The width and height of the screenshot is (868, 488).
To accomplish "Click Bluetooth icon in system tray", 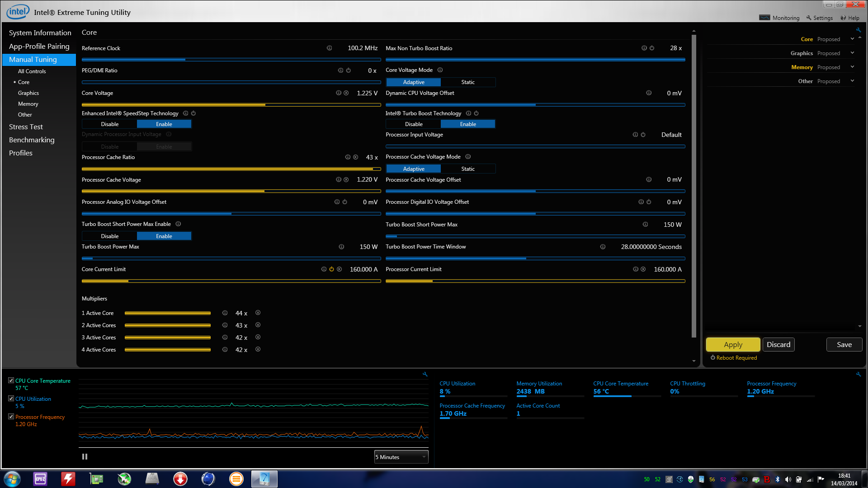I will point(777,479).
